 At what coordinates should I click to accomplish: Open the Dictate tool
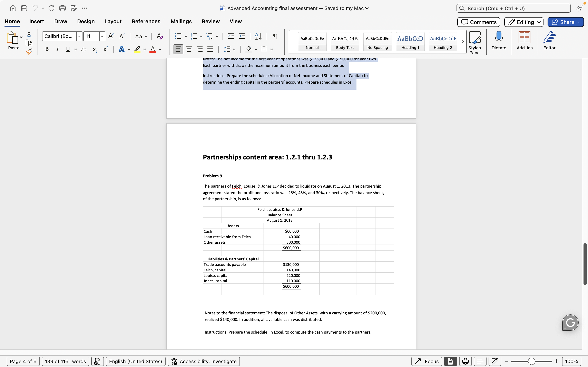(499, 42)
